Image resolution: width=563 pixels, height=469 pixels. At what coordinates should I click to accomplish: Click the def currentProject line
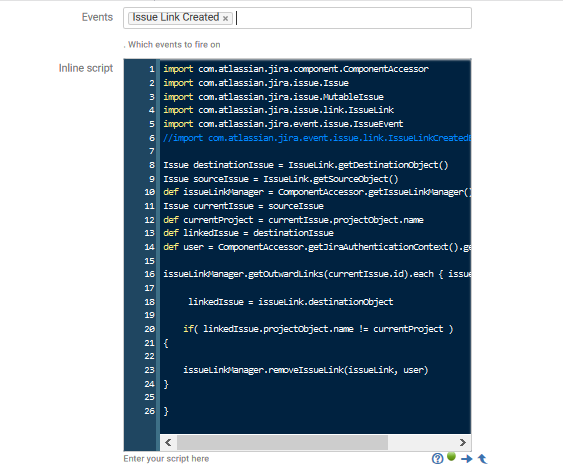tap(293, 220)
